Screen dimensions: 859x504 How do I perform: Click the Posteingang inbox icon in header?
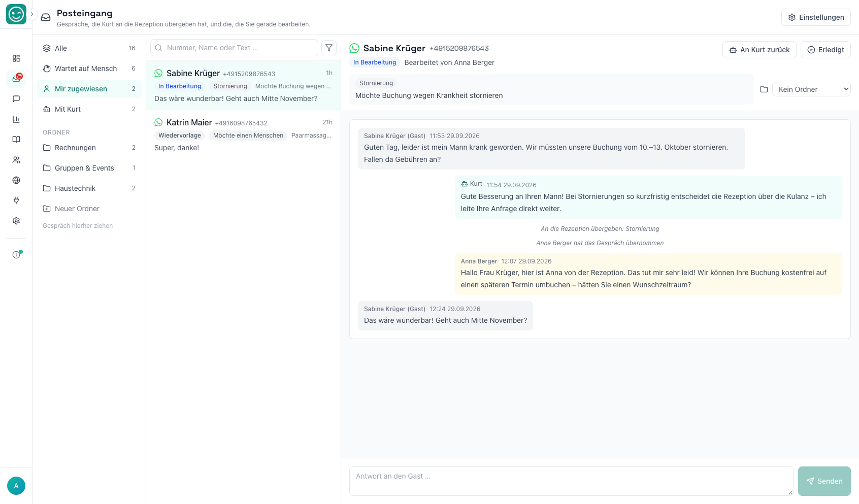click(46, 17)
